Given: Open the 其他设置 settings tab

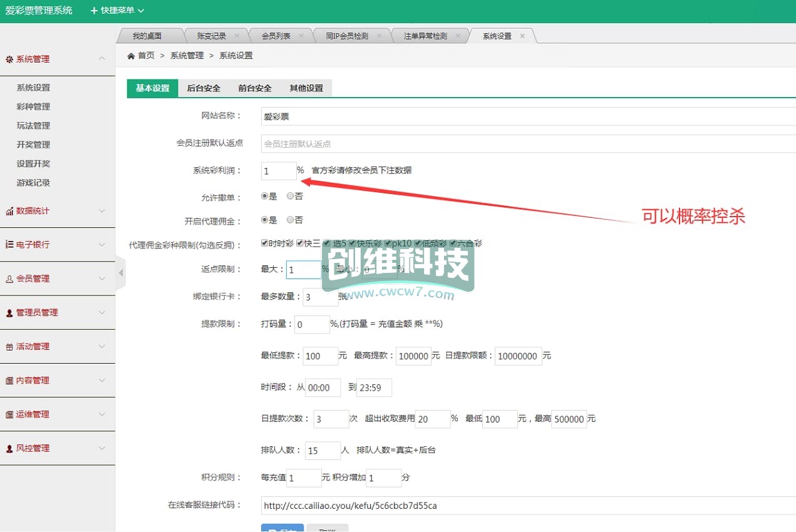Looking at the screenshot, I should (x=306, y=88).
